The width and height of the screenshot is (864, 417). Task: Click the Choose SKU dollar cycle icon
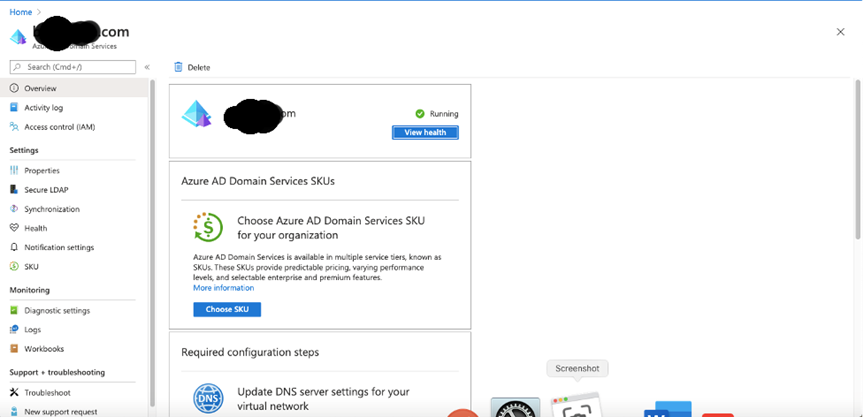(208, 226)
